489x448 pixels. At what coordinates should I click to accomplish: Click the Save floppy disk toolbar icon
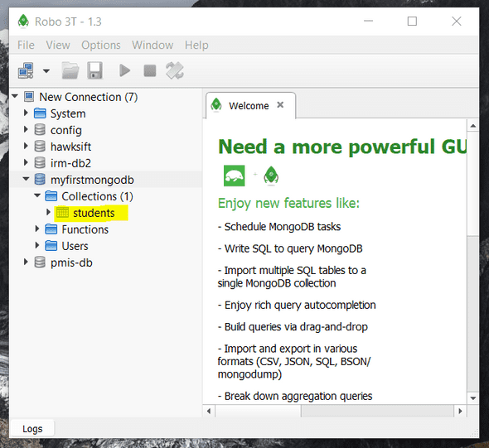(94, 70)
